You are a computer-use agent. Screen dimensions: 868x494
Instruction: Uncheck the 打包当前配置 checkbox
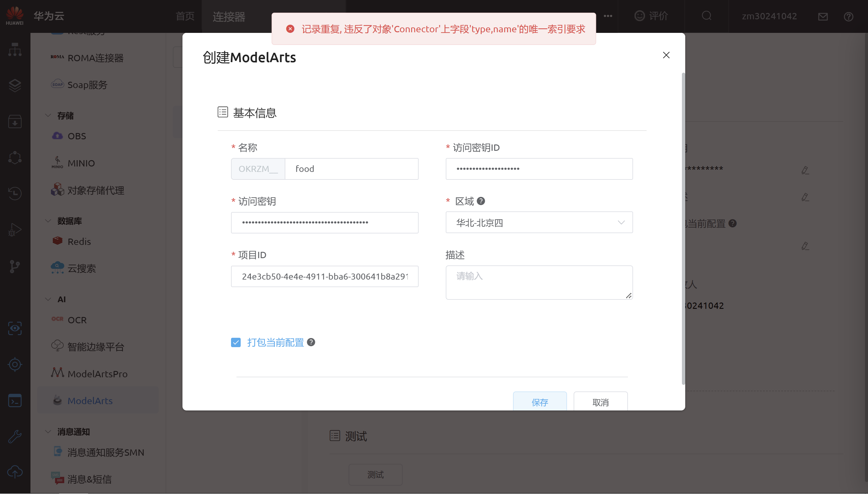(236, 342)
